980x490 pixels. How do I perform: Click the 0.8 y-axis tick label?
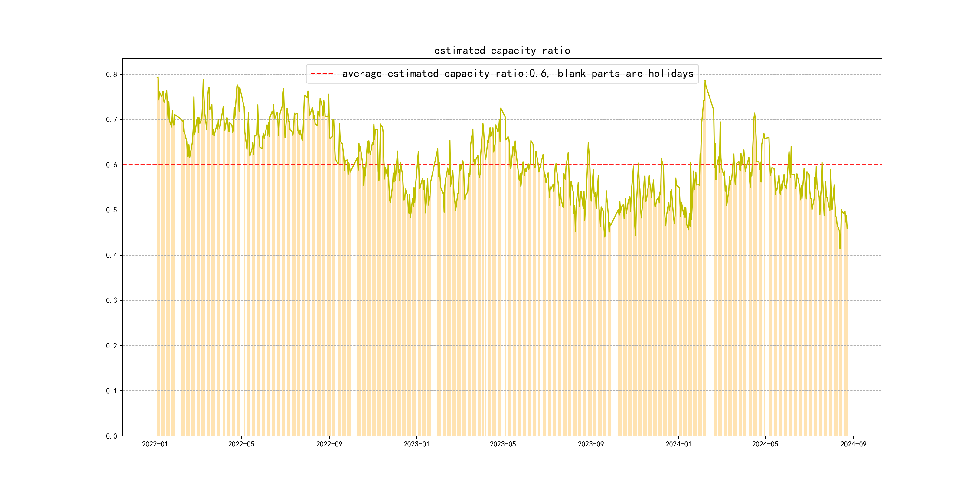pyautogui.click(x=112, y=75)
